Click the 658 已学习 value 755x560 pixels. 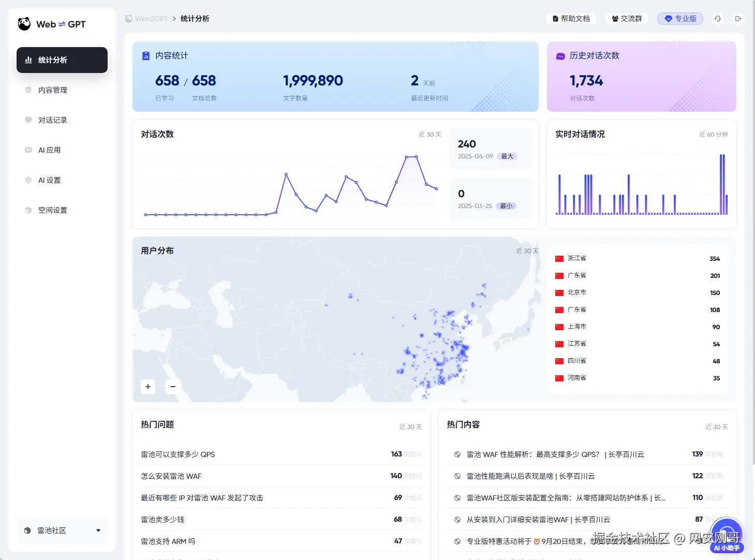(x=167, y=81)
